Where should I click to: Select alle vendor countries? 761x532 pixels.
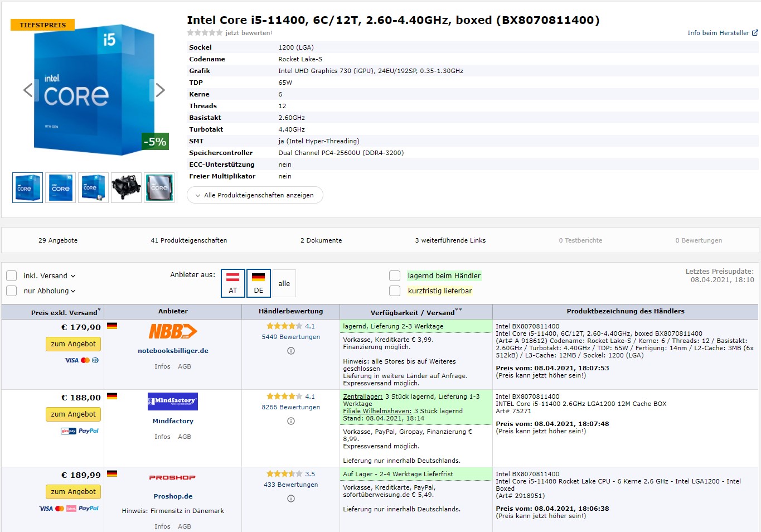(x=284, y=283)
